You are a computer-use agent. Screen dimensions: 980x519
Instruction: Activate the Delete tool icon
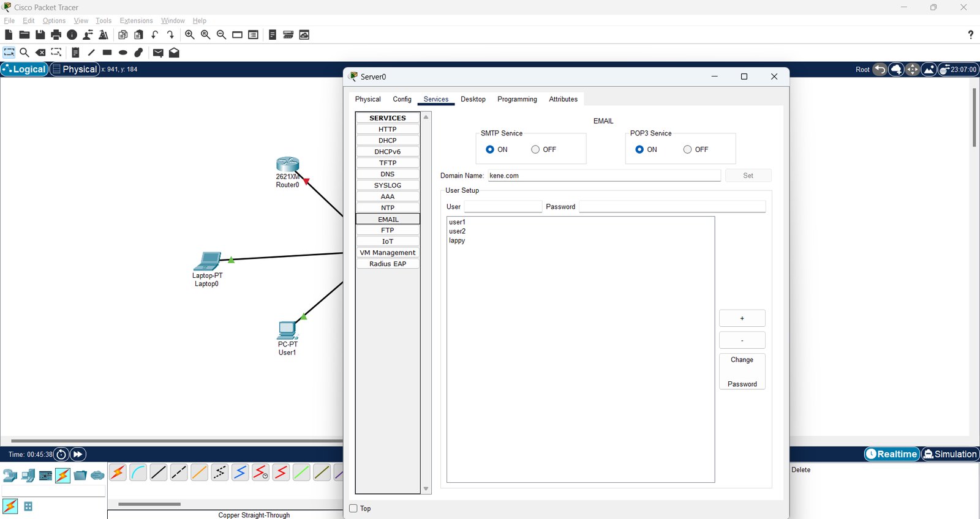click(40, 53)
